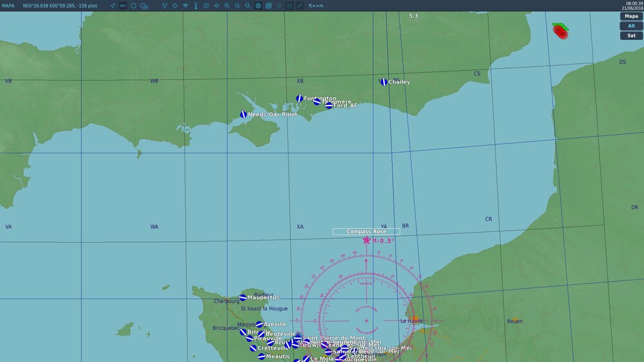
Task: Select the Ford AF airfield marker
Action: 329,105
